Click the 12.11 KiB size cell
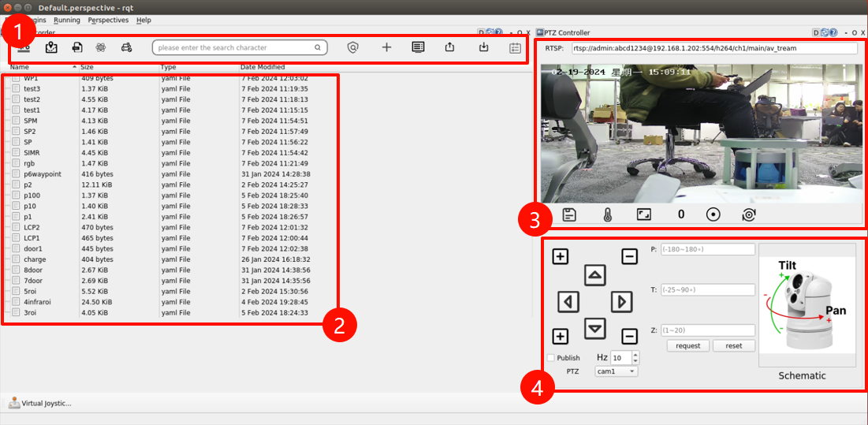 coord(97,185)
